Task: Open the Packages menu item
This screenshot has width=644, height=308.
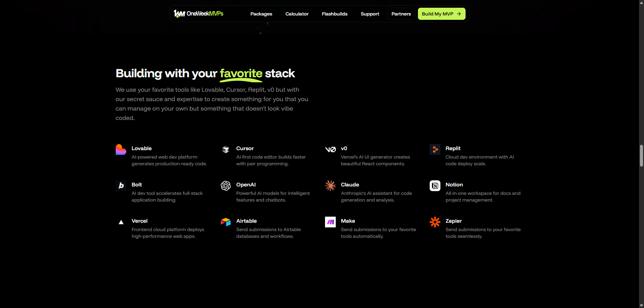Action: tap(261, 14)
